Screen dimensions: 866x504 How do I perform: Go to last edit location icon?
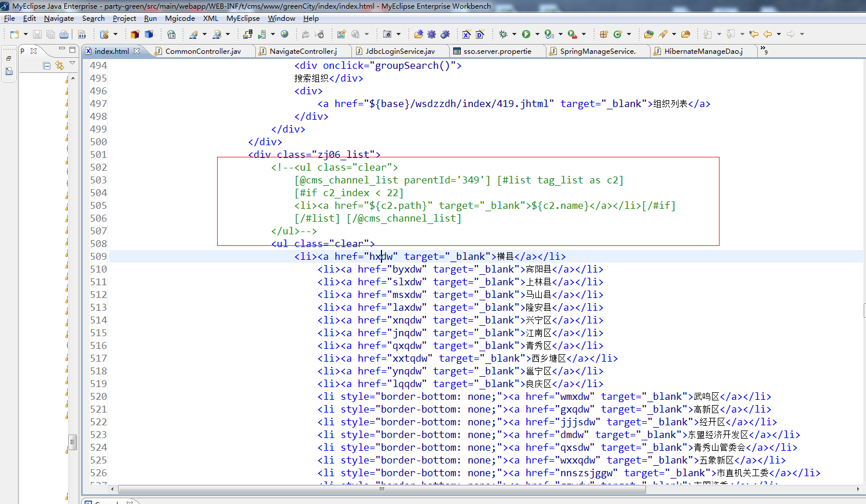753,35
